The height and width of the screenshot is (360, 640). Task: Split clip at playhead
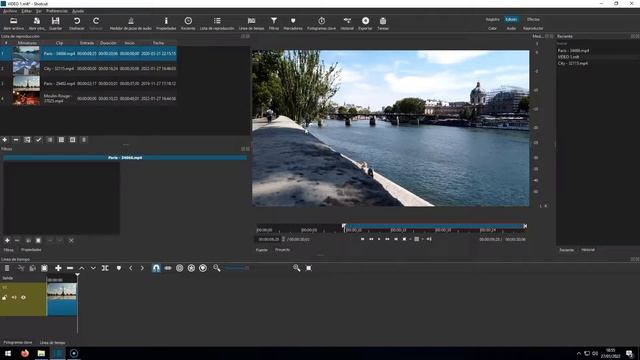pos(105,268)
